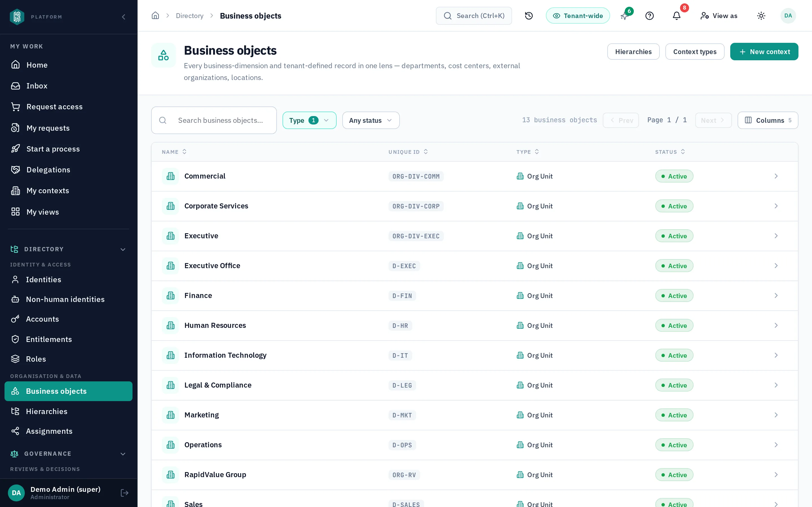Screen dimensions: 812x507
Task: Toggle the Tenant-wide visibility scope
Action: click(x=578, y=16)
